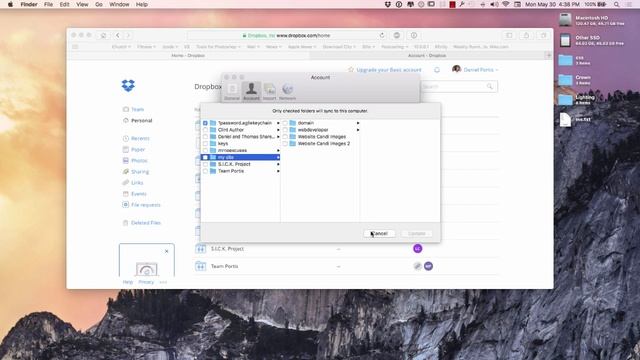The width and height of the screenshot is (640, 360).
Task: Click the Safari share toolbar icon
Action: coord(526,36)
